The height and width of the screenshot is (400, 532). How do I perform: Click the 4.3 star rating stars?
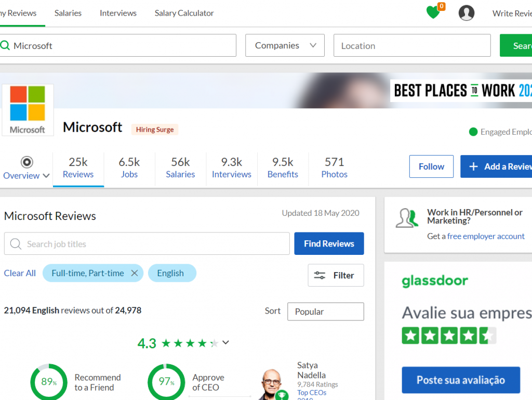click(190, 343)
